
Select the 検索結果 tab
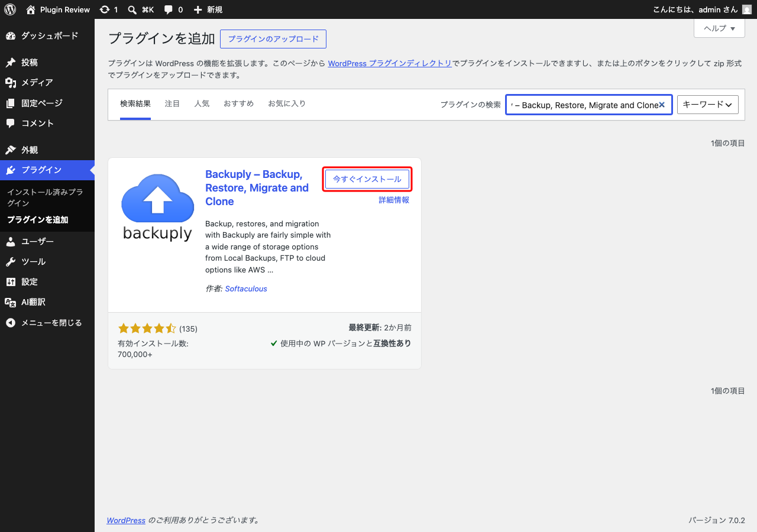[x=135, y=104]
